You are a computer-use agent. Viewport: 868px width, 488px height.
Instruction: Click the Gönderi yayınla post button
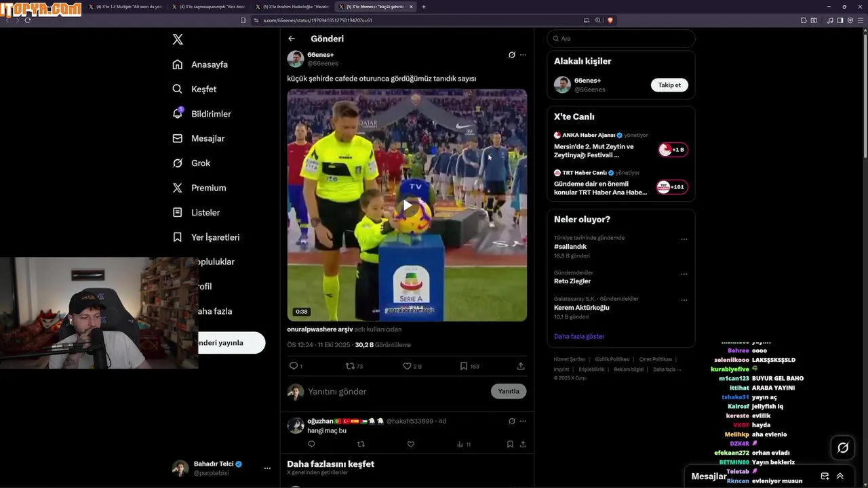pos(231,343)
